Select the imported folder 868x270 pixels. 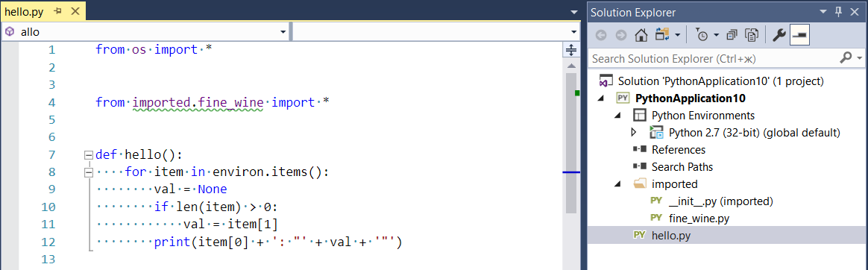tap(674, 184)
